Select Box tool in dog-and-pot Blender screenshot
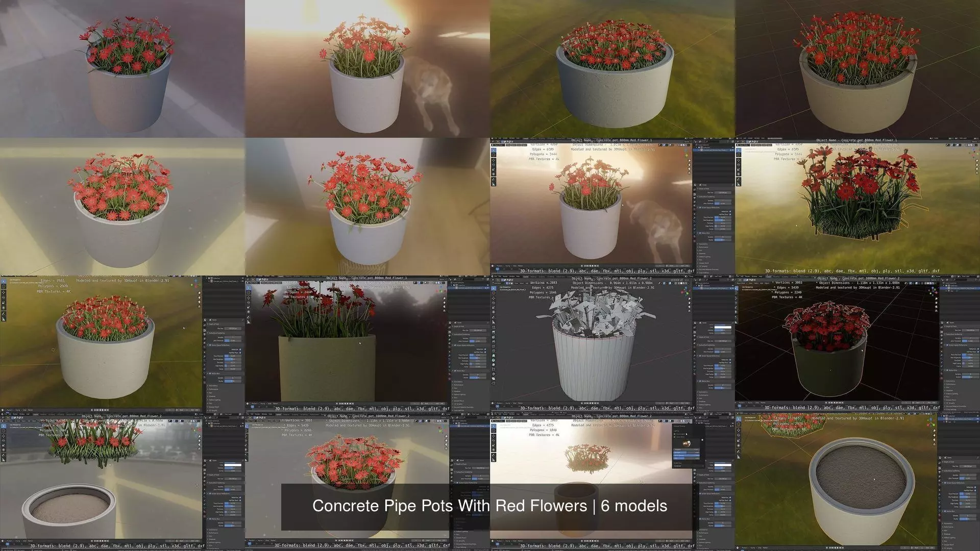This screenshot has width=980, height=551. coord(494,150)
